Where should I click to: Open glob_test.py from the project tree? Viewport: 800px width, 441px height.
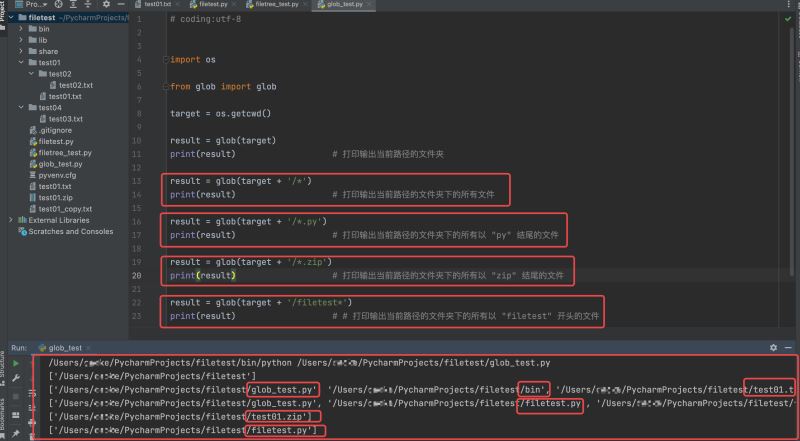pyautogui.click(x=59, y=163)
